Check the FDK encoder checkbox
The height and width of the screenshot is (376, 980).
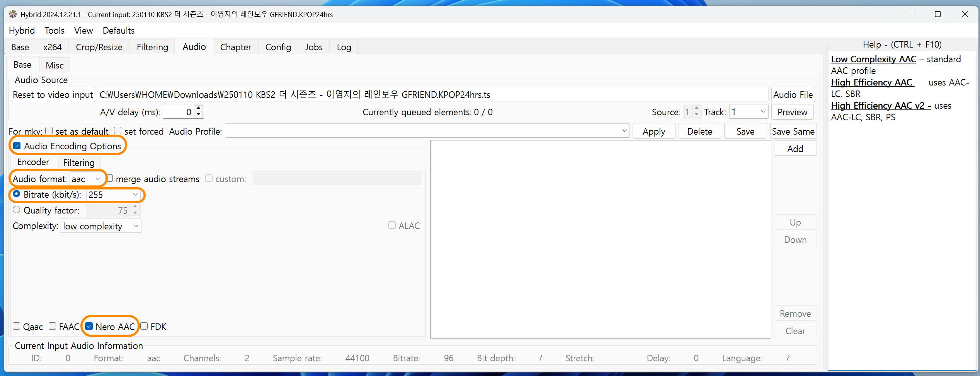tap(144, 326)
